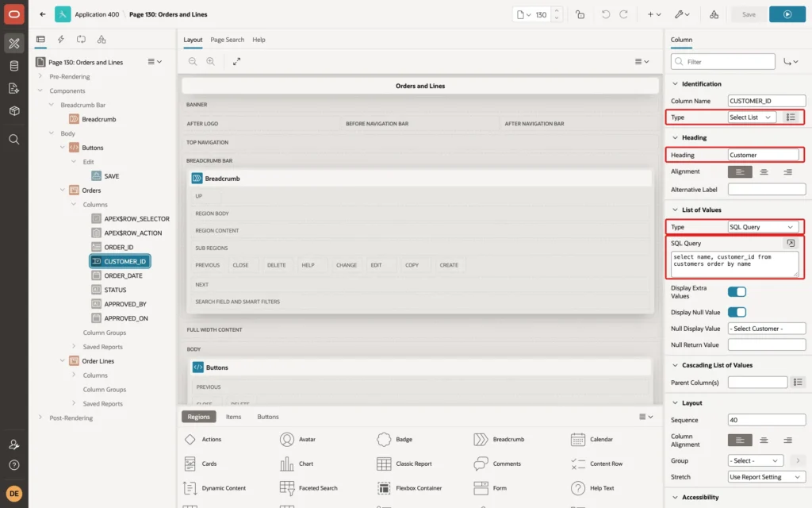Switch gallery to Items tab
The width and height of the screenshot is (812, 508).
pos(233,417)
